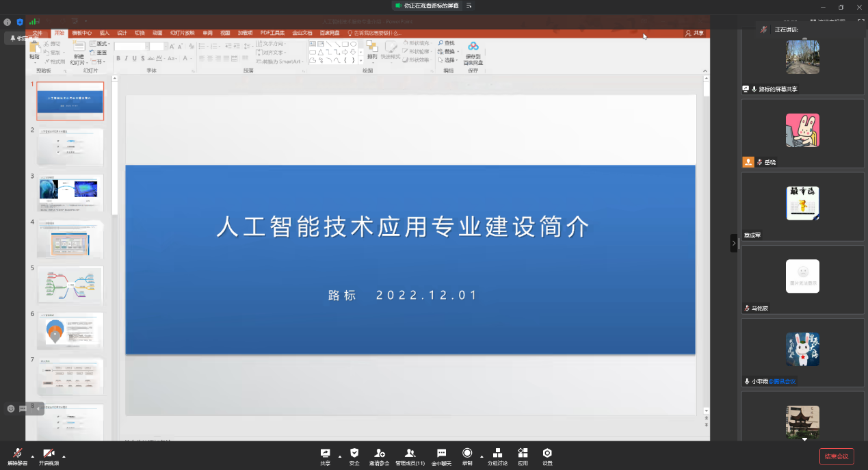Start recording with the 录制 icon
Viewport: 868px width, 470px height.
tap(467, 456)
